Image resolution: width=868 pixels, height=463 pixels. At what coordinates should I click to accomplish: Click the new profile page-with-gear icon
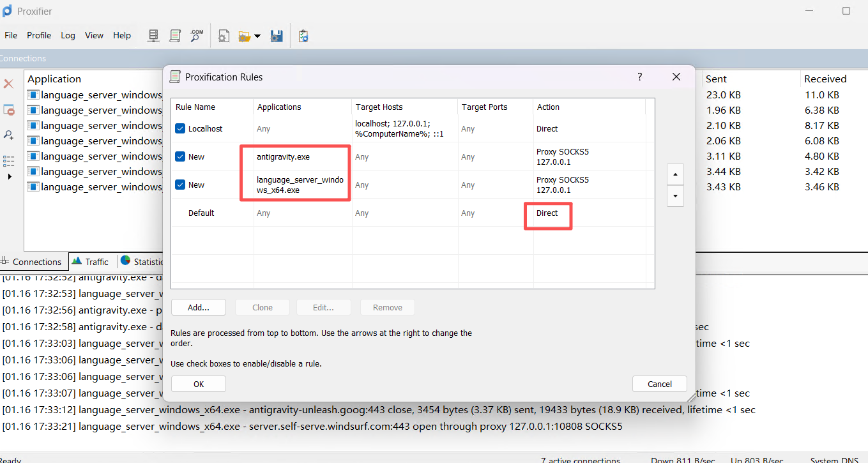tap(224, 36)
